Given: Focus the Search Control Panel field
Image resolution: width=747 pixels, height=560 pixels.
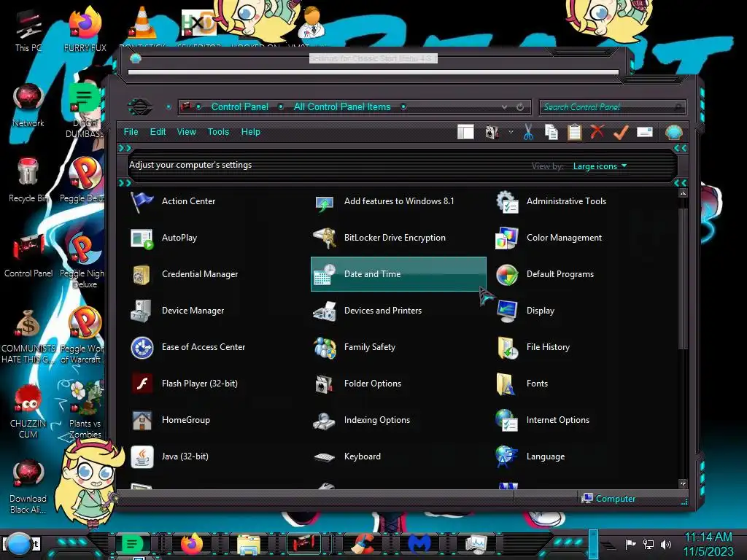Looking at the screenshot, I should (x=612, y=107).
